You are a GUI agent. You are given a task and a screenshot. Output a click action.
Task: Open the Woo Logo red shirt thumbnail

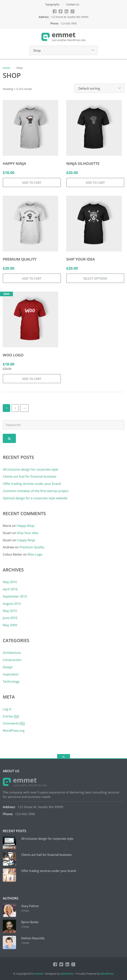(30, 319)
